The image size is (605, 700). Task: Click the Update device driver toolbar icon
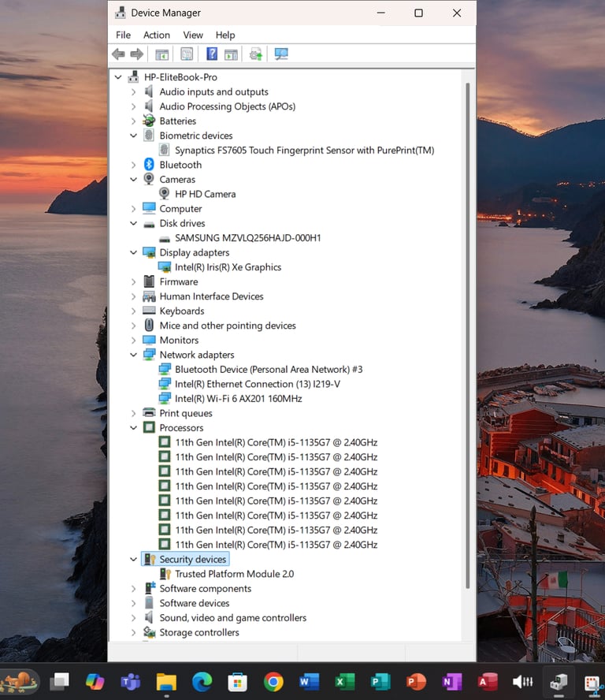(x=256, y=54)
